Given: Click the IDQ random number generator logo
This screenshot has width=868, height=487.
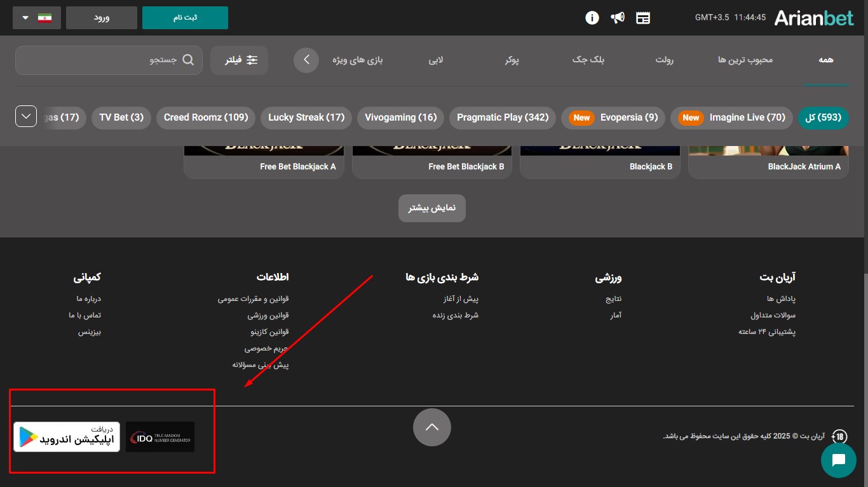Looking at the screenshot, I should [x=159, y=437].
